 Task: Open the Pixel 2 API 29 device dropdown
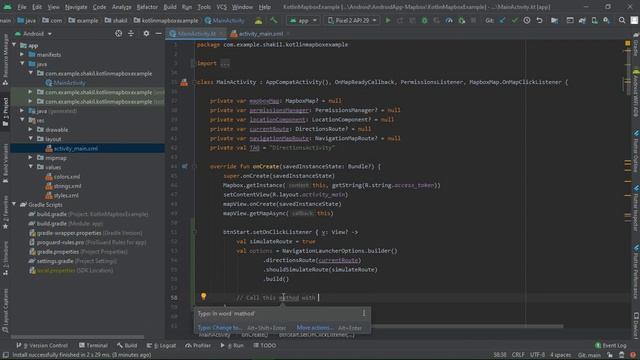click(352, 20)
